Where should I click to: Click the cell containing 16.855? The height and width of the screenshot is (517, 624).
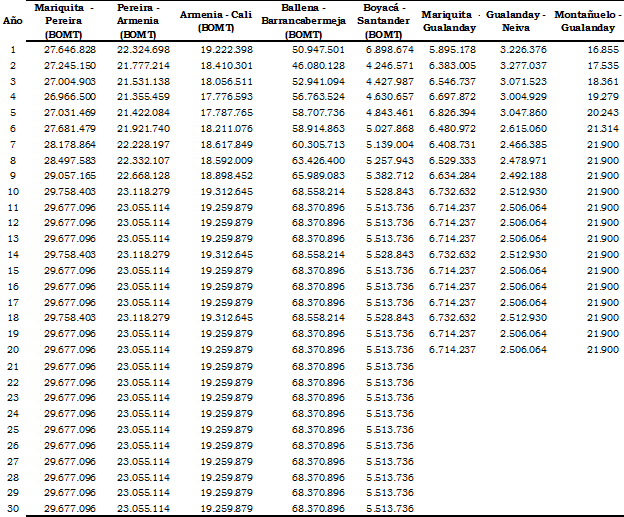click(602, 49)
